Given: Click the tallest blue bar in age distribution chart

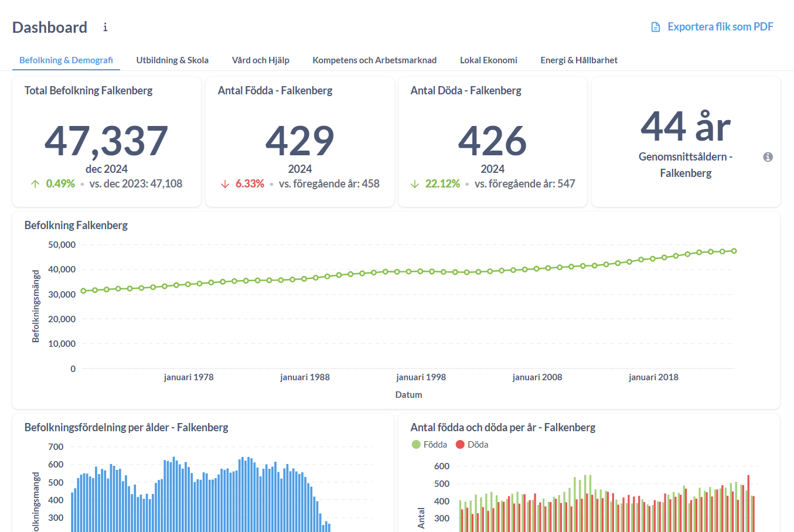Looking at the screenshot, I should (174, 492).
